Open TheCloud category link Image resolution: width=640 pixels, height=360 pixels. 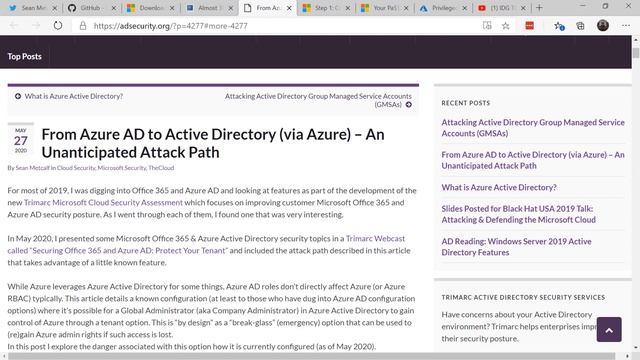(x=161, y=168)
